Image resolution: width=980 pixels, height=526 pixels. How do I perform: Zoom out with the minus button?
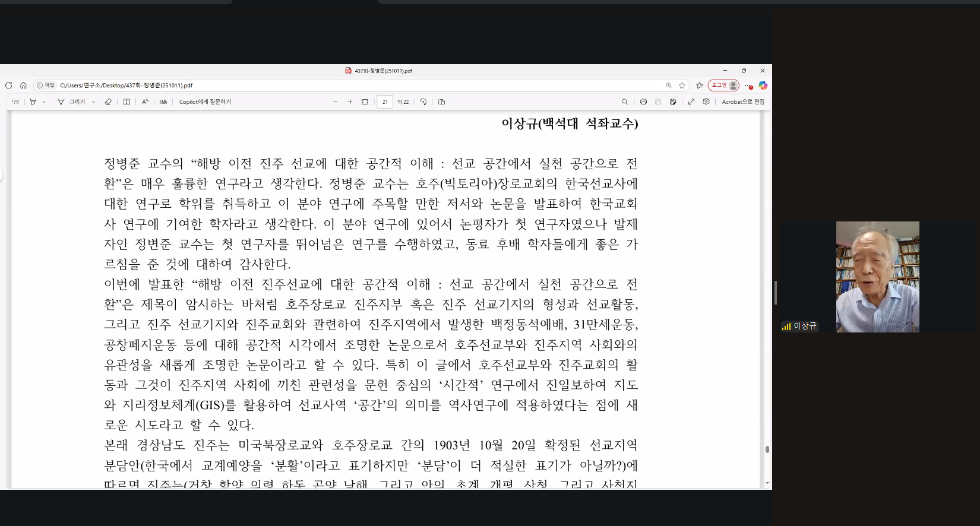(336, 102)
